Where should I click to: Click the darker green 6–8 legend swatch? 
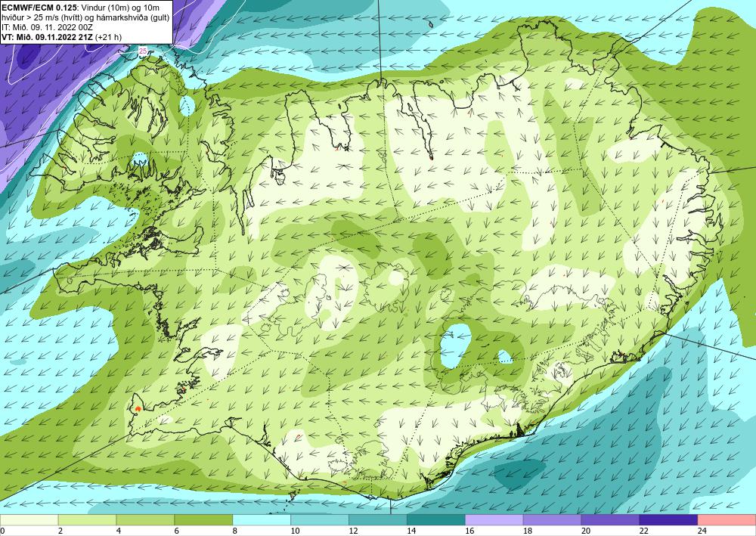point(203,520)
